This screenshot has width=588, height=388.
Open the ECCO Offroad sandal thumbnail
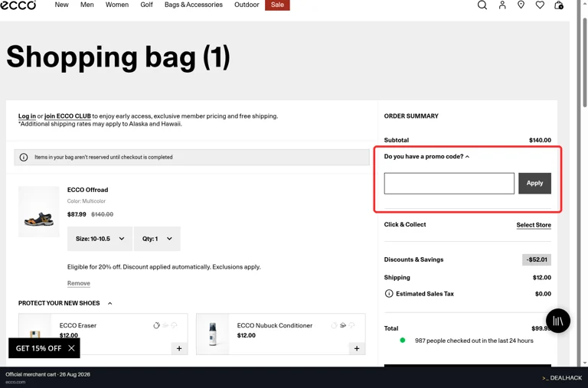(39, 212)
